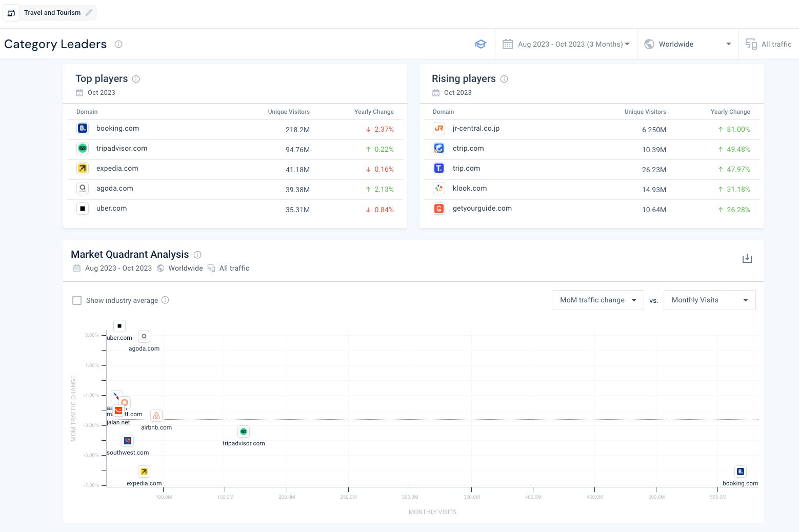Screen dimensions: 799x532
Task: Select the booking.com point on the quadrant chart
Action: (740, 472)
